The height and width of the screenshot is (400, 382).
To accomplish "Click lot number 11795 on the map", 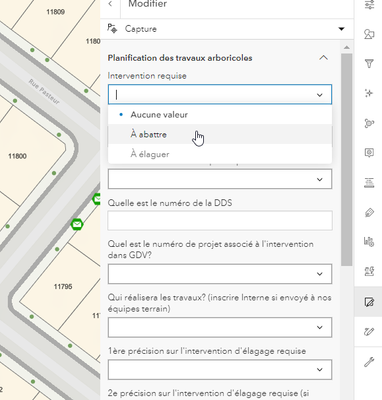I will tap(63, 286).
